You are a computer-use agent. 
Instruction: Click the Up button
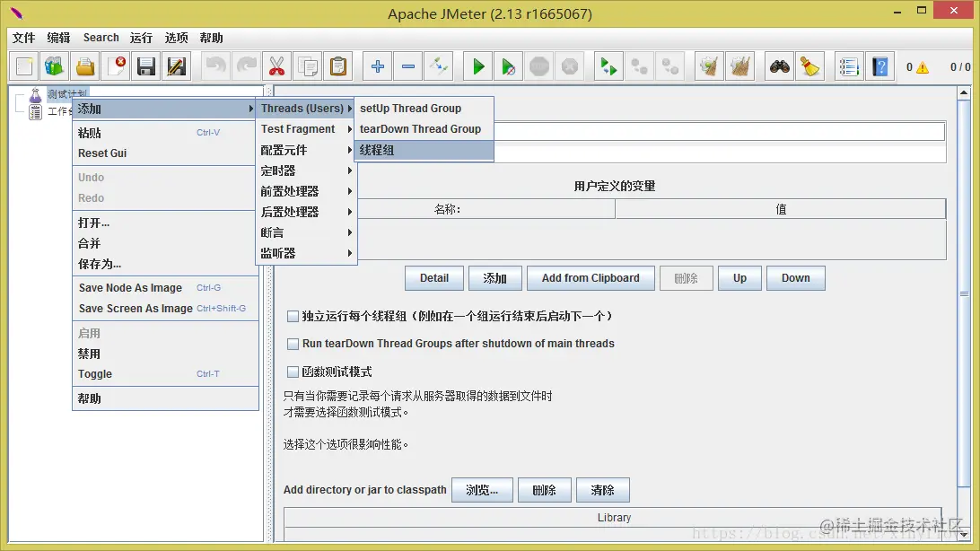pyautogui.click(x=740, y=278)
